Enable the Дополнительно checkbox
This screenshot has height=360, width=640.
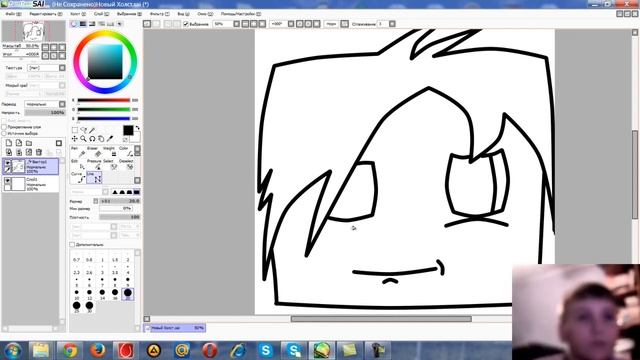click(72, 244)
